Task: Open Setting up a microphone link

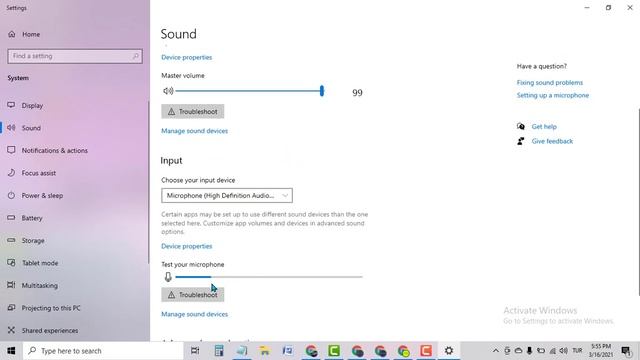Action: pos(553,95)
